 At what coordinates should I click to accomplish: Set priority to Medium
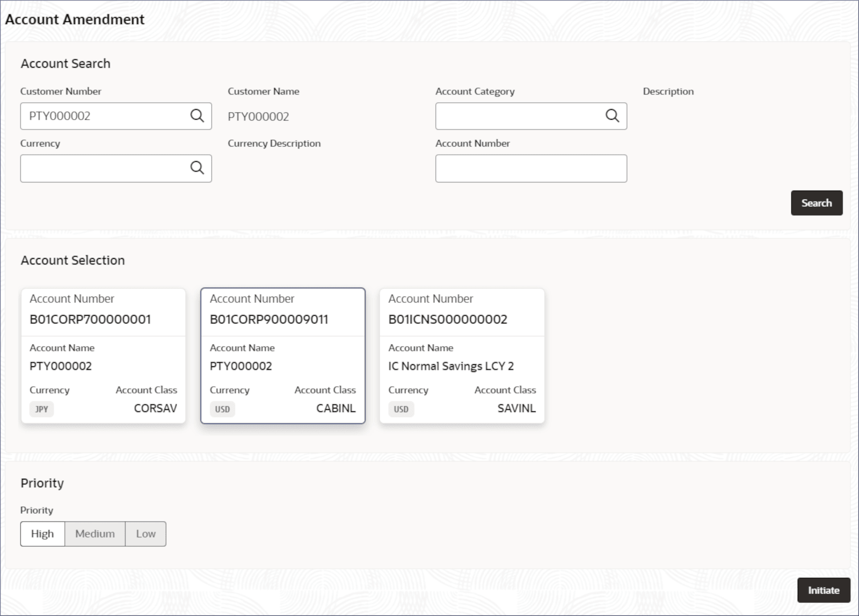pyautogui.click(x=95, y=534)
